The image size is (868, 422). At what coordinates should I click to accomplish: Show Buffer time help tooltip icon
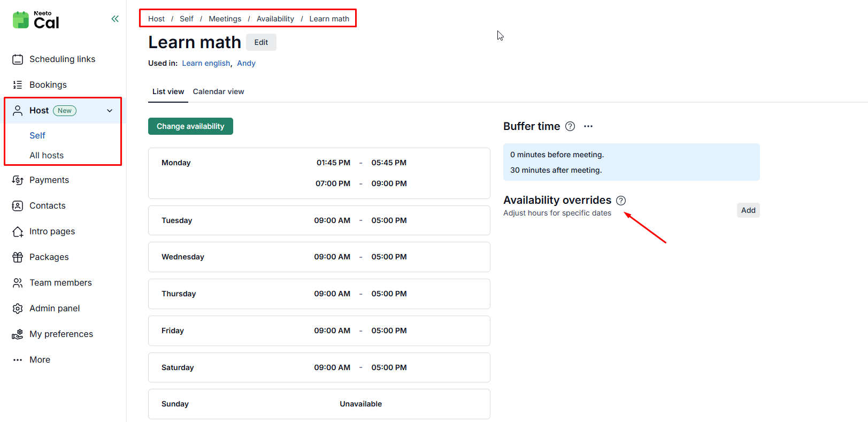point(570,126)
